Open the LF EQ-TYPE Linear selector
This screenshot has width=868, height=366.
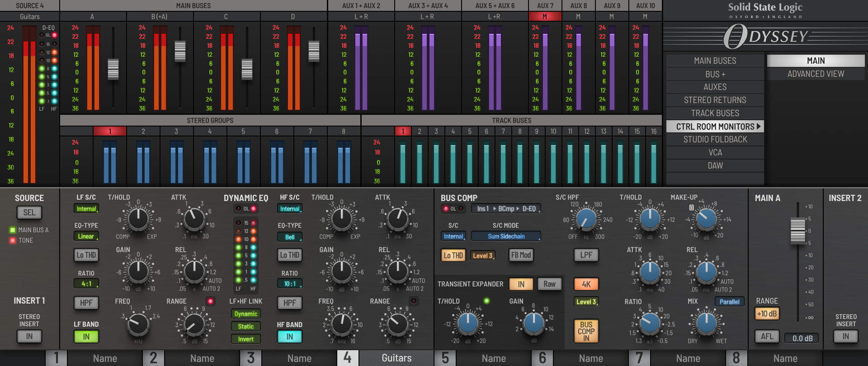click(x=86, y=236)
